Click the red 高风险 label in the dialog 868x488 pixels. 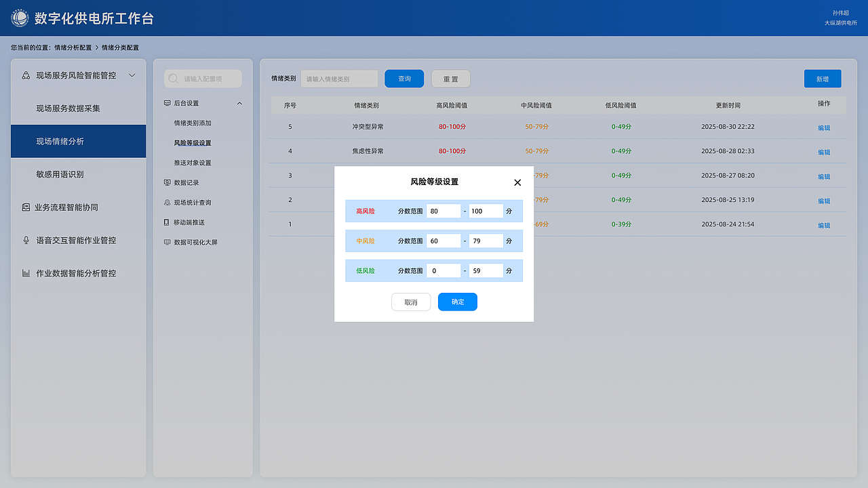pos(366,211)
